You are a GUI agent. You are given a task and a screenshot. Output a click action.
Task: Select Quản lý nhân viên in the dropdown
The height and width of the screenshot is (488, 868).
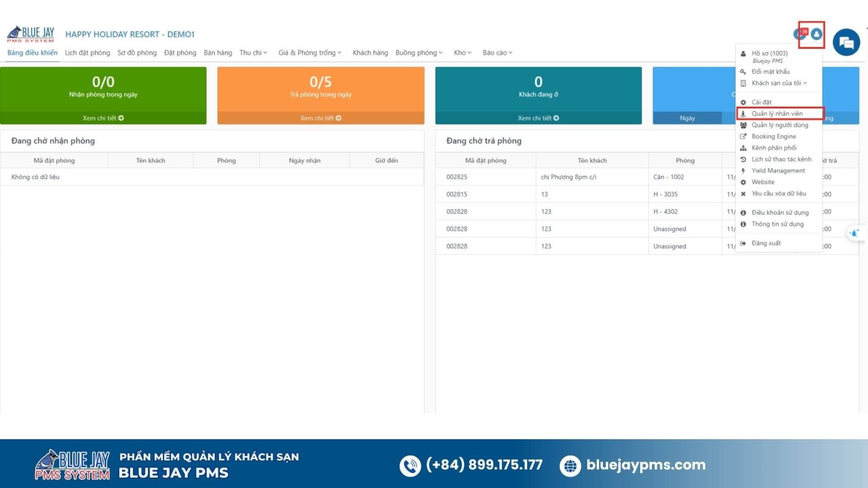click(x=777, y=113)
